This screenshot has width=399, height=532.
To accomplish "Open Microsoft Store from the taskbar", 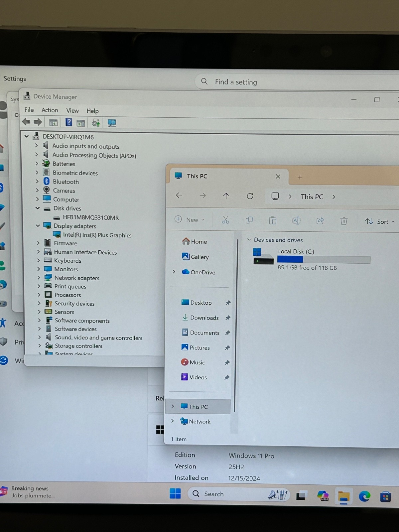I will pyautogui.click(x=385, y=497).
